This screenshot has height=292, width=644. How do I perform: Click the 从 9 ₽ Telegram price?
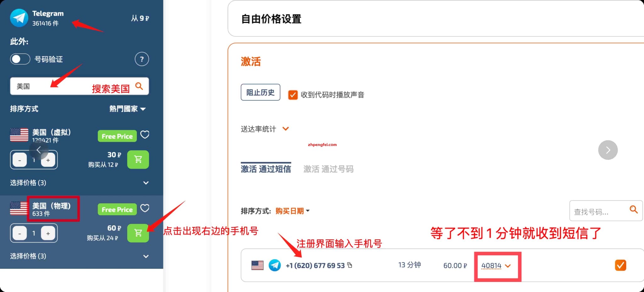click(140, 18)
